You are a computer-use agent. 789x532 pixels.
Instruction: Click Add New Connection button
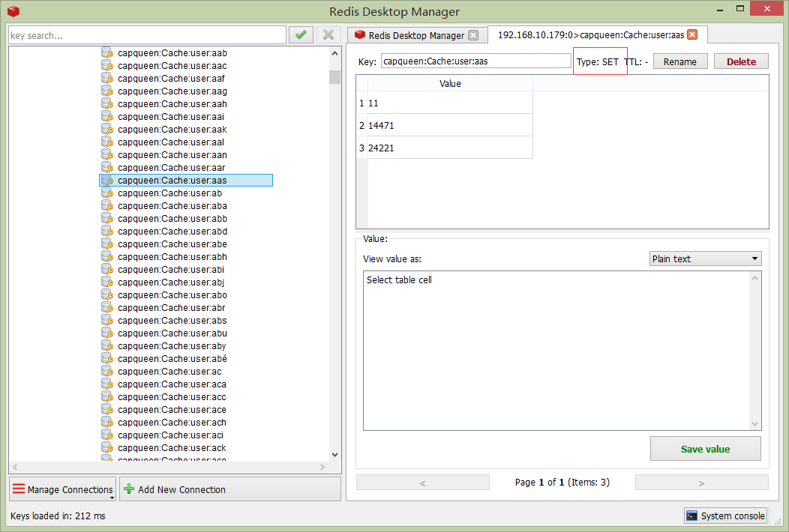point(230,489)
